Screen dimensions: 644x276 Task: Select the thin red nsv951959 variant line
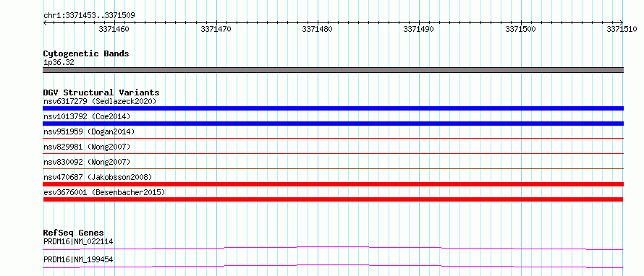[x=333, y=139]
